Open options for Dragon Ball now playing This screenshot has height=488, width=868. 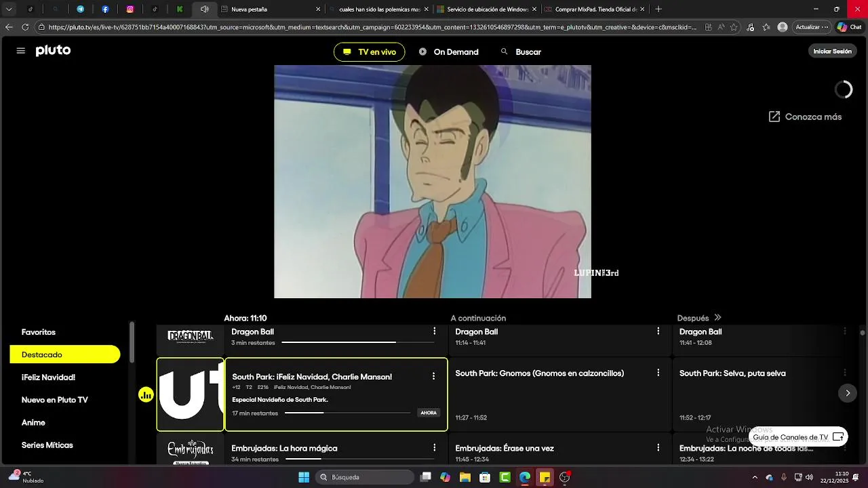coord(435,331)
